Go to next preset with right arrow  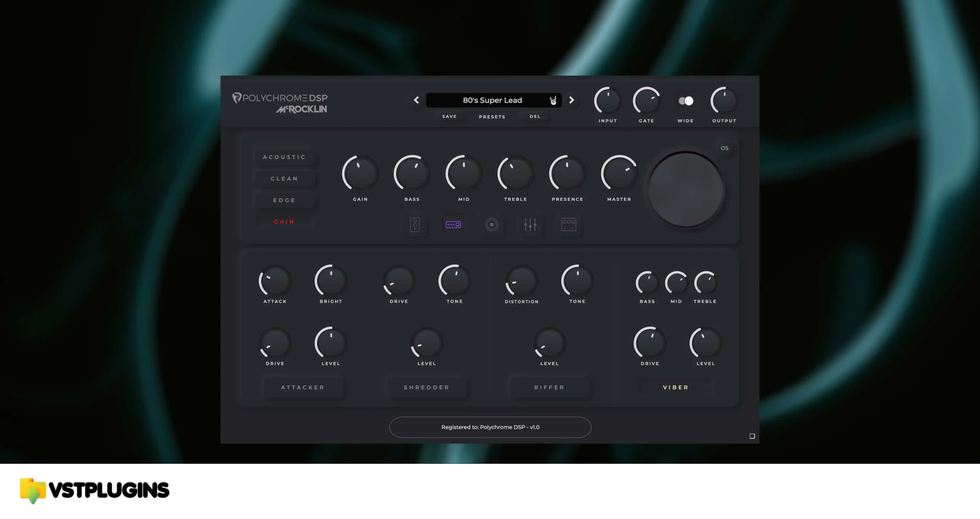pyautogui.click(x=572, y=100)
